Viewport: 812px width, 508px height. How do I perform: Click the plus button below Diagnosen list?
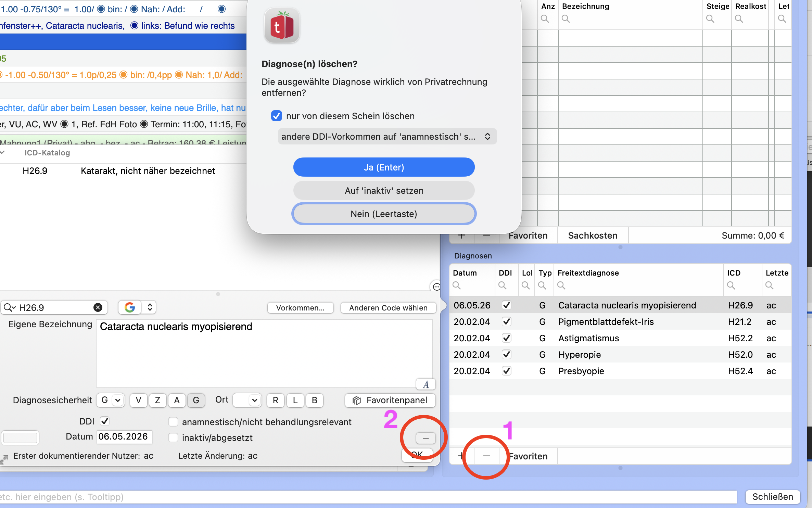pos(461,456)
